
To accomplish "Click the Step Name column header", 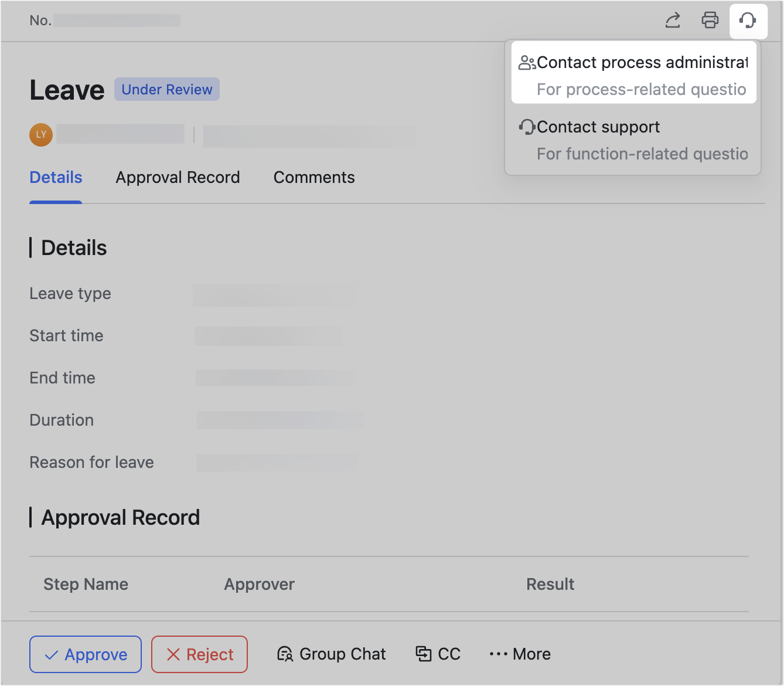I will point(86,585).
